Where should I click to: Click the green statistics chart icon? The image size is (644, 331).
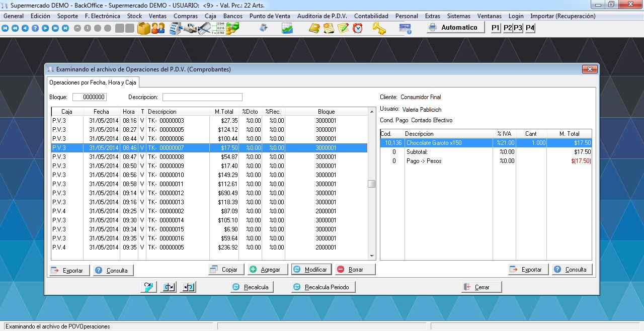[287, 28]
